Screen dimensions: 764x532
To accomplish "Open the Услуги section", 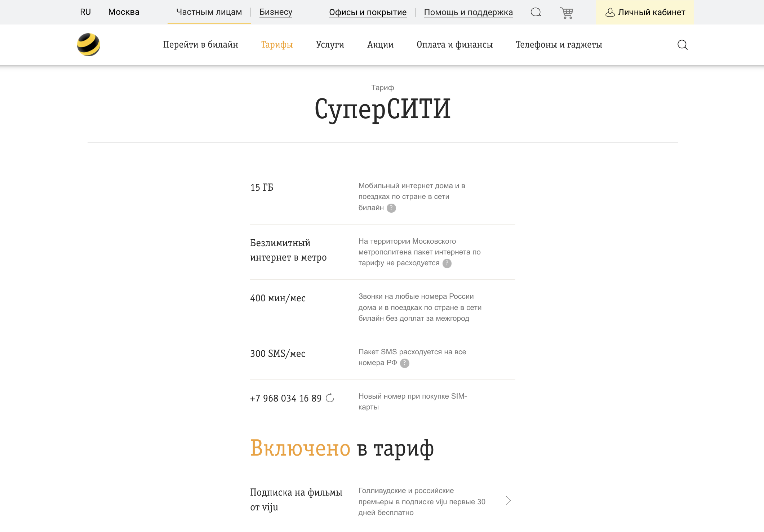I will coord(330,45).
